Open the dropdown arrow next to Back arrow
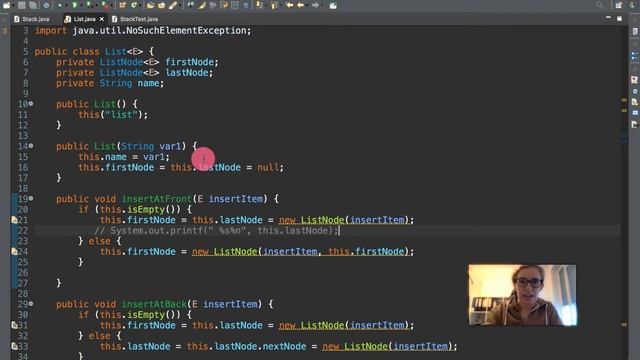The image size is (640, 360). click(307, 6)
